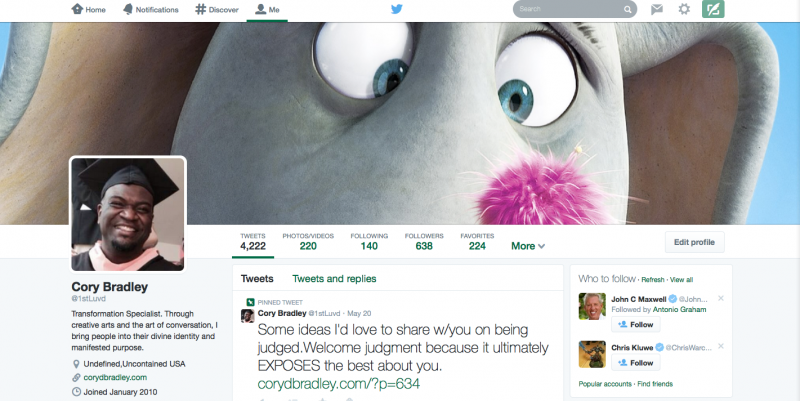Viewport: 800px width, 401px height.
Task: Follow Chris Kluwe
Action: (635, 363)
